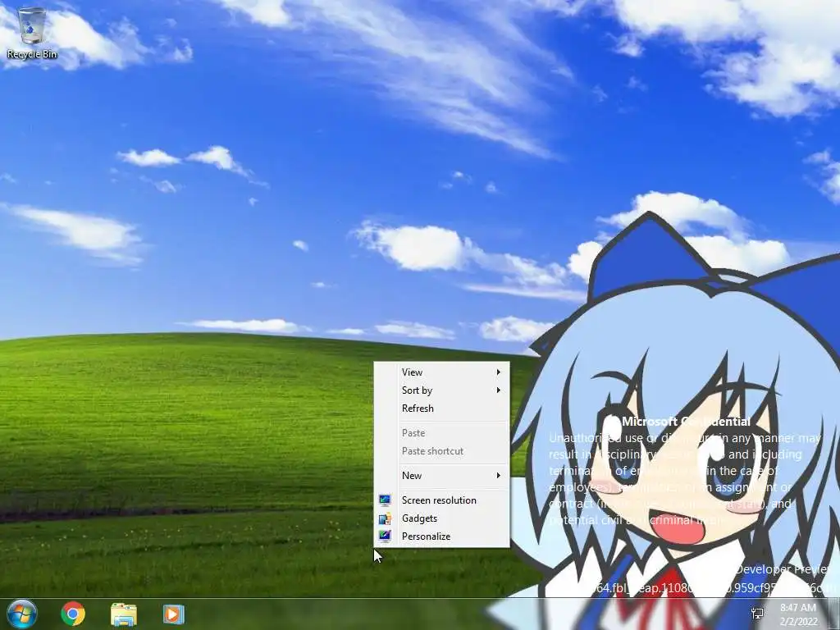Expand the arrow beside Sort by
Viewport: 840px width, 630px height.
click(498, 390)
